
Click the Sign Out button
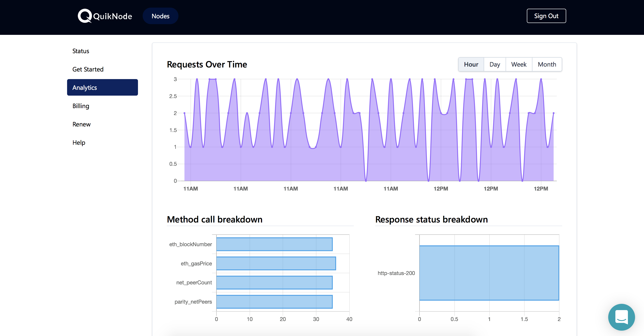click(x=546, y=16)
